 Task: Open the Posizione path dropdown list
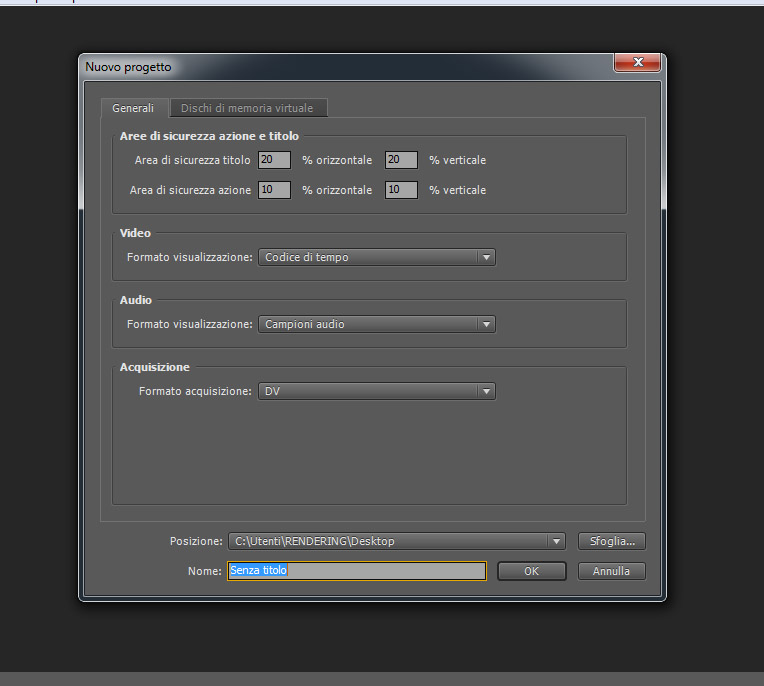coord(397,541)
